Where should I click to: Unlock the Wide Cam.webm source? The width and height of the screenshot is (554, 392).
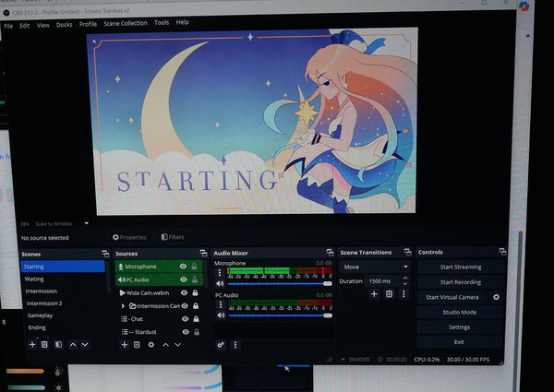pos(195,292)
